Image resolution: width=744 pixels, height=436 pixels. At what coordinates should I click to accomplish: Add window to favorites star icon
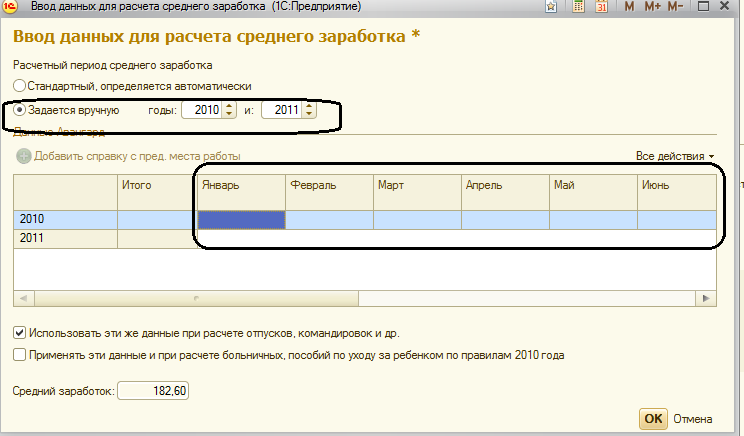pyautogui.click(x=551, y=7)
